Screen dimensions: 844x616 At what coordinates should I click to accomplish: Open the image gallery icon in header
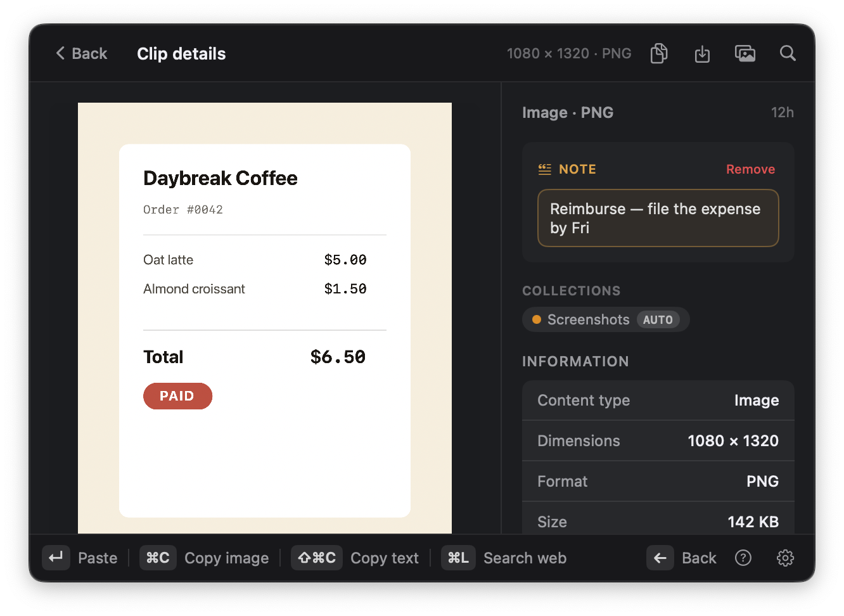click(x=745, y=53)
